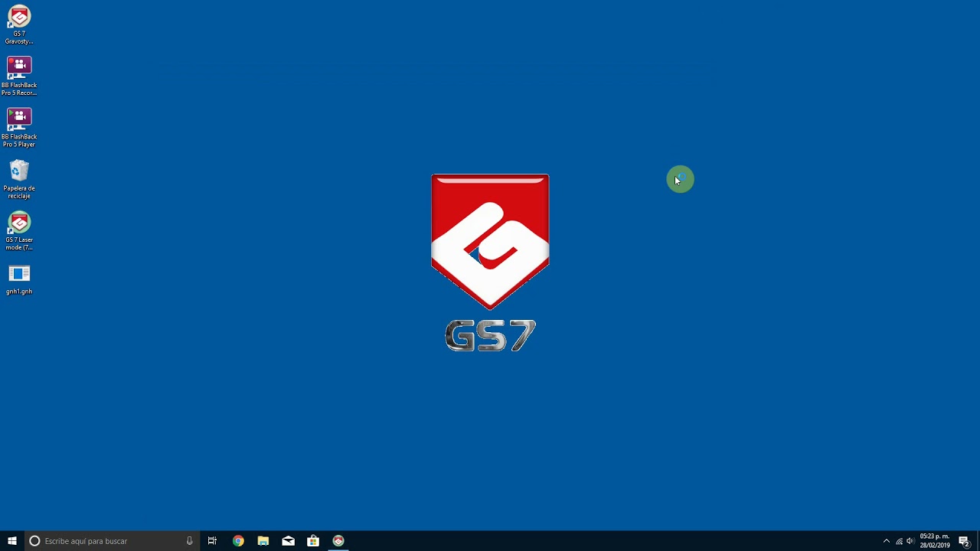
Task: Select the gnh1.gnh file on desktop
Action: (19, 279)
